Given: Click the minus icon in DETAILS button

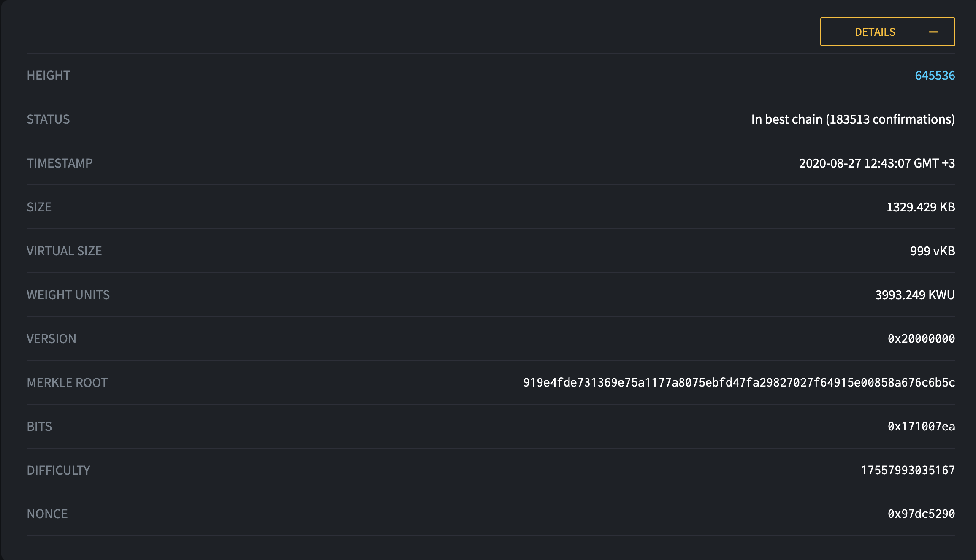Looking at the screenshot, I should [x=934, y=32].
